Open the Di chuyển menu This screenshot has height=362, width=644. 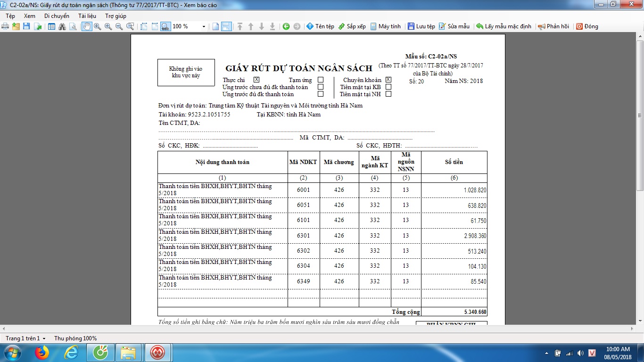[57, 16]
